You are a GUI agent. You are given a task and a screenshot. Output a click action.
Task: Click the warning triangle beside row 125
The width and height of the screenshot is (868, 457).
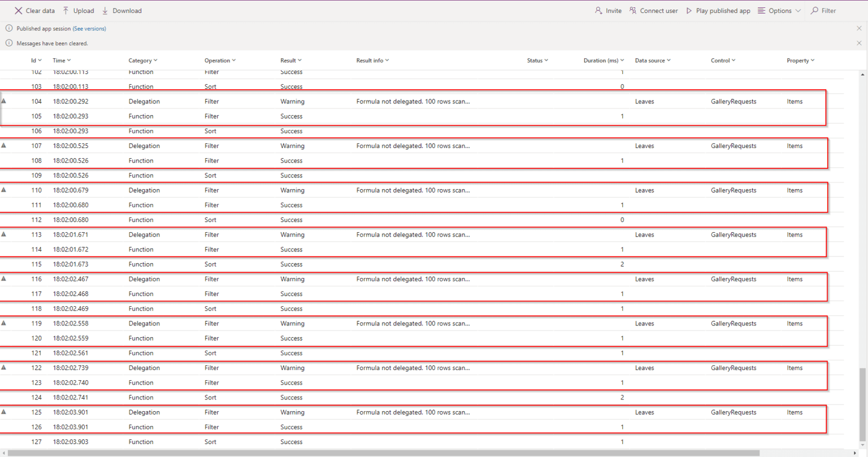tap(3, 411)
